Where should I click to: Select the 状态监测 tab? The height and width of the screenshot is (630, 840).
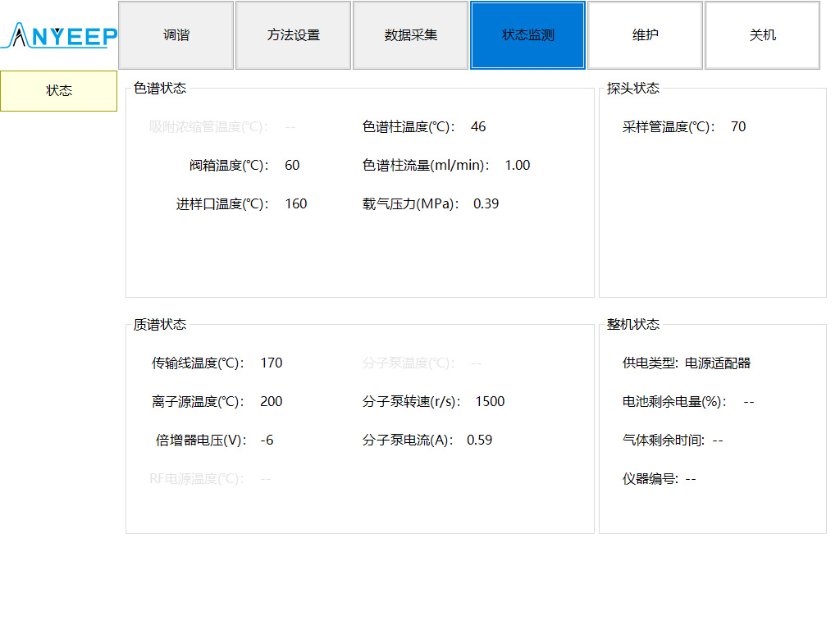[x=527, y=35]
